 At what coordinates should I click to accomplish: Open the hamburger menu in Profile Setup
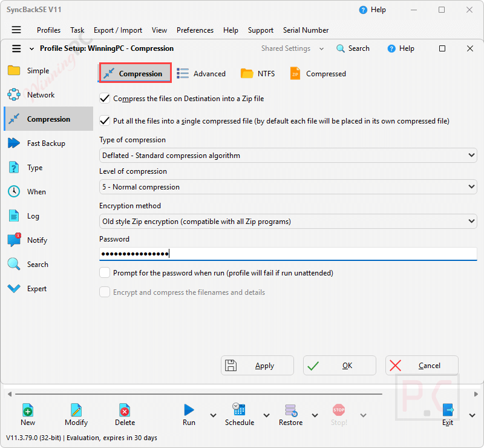[18, 48]
